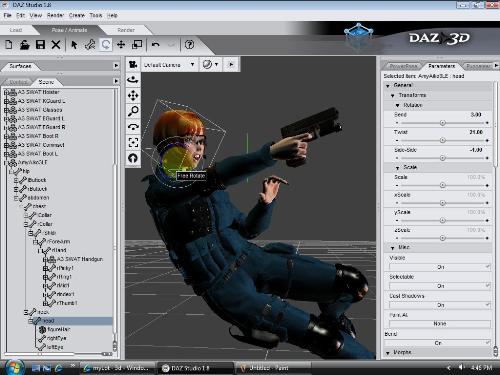Open the Scene pane options arrow
The height and width of the screenshot is (375, 500).
116,81
